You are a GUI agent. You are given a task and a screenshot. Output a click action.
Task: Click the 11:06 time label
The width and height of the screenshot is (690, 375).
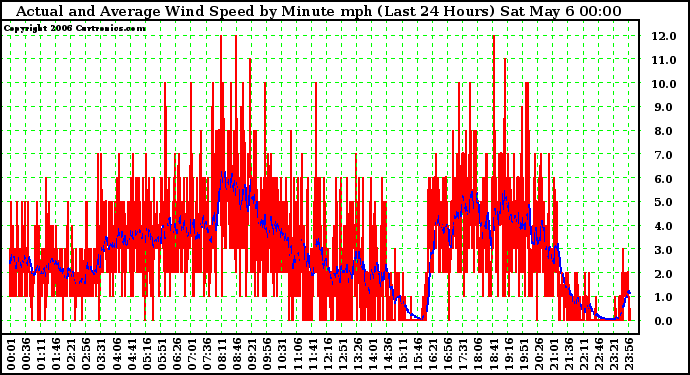click(x=297, y=354)
